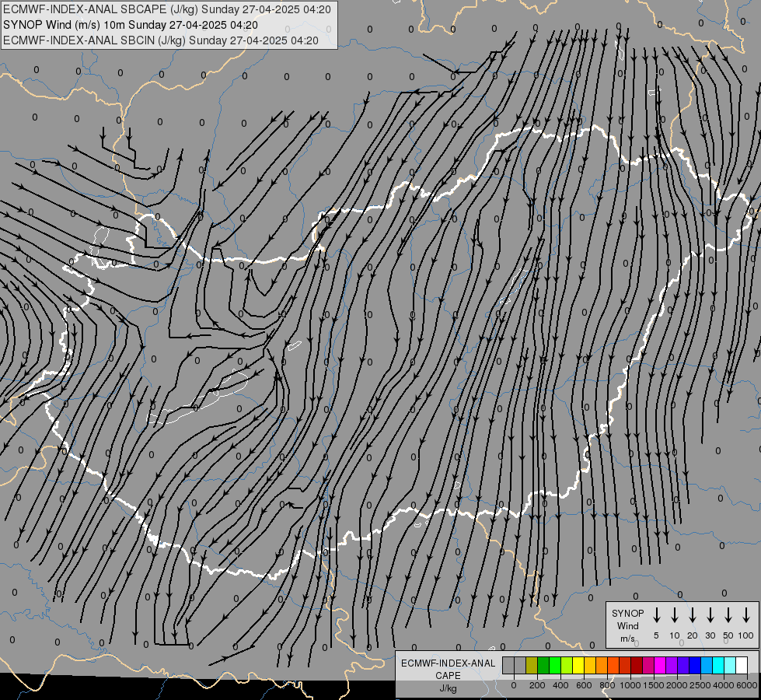Click the '400' CAPE scale label
The height and width of the screenshot is (700, 761).
click(560, 685)
